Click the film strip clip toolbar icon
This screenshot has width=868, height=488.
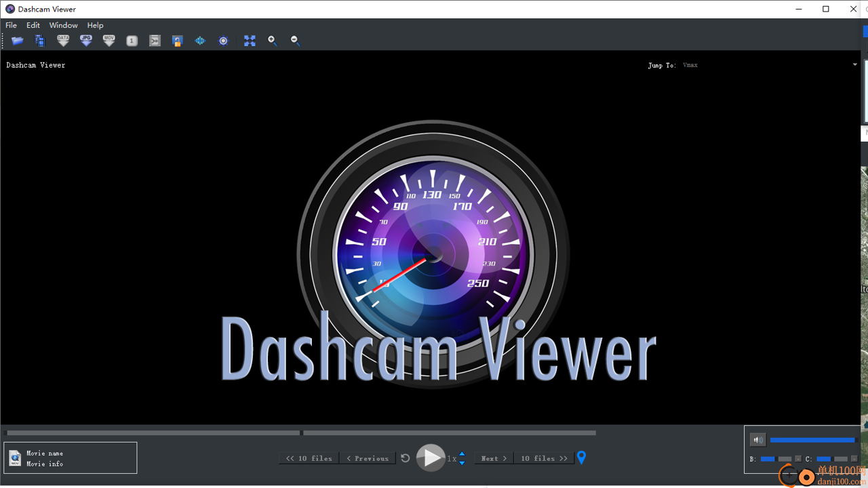click(155, 41)
